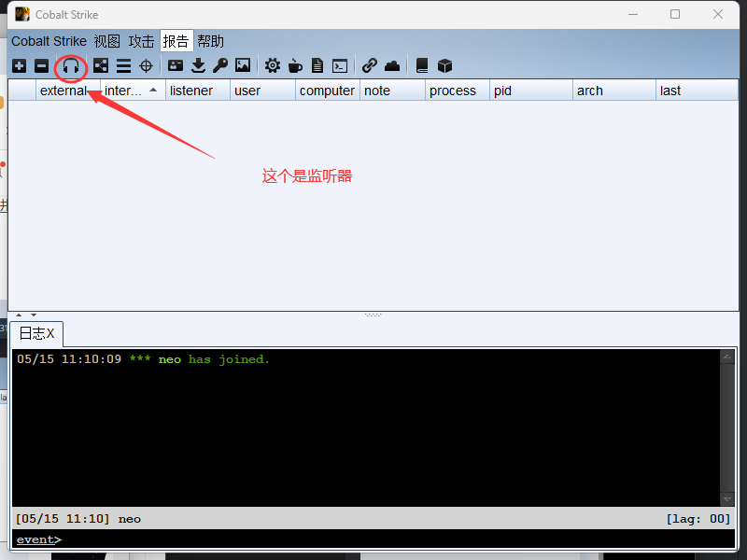Open the 视图 menu

coord(107,41)
